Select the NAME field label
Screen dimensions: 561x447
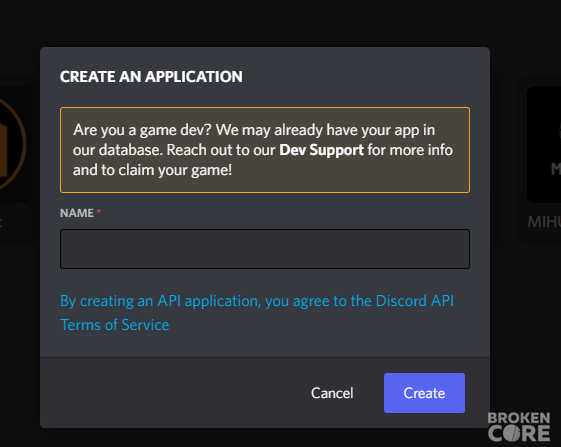77,213
